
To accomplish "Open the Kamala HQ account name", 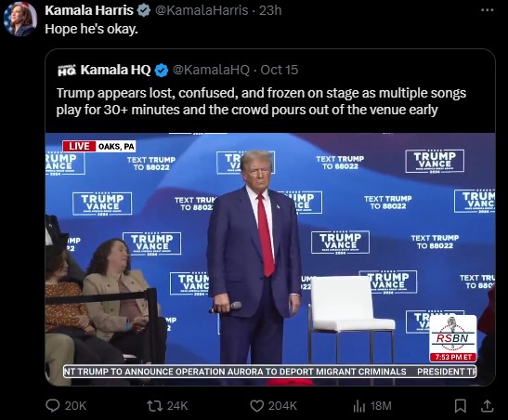I will (x=116, y=70).
